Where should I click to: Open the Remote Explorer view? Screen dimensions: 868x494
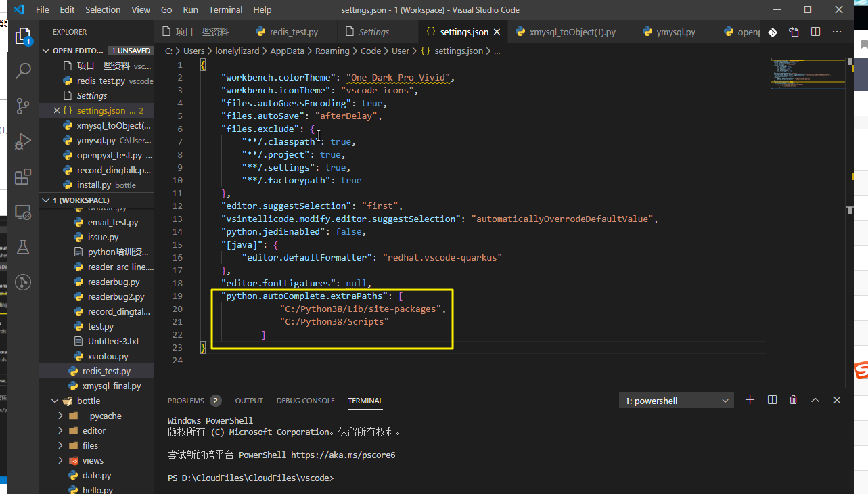pyautogui.click(x=23, y=212)
